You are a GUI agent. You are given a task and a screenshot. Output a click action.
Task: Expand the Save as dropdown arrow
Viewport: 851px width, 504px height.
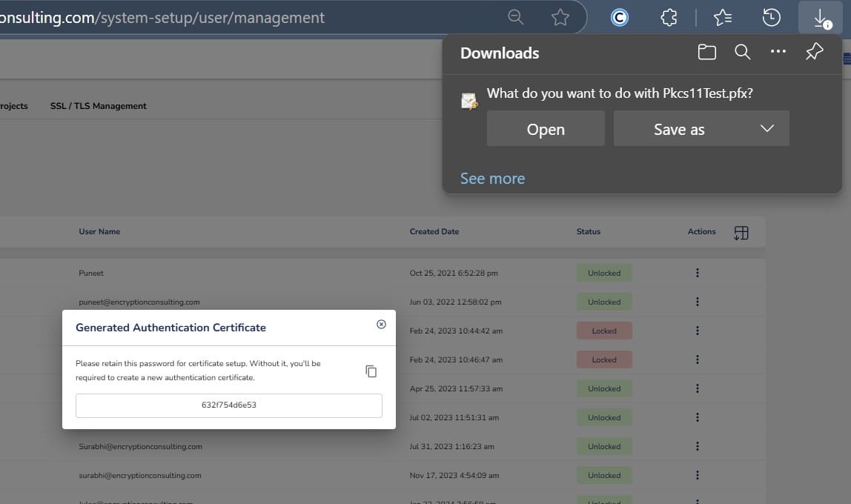[767, 129]
